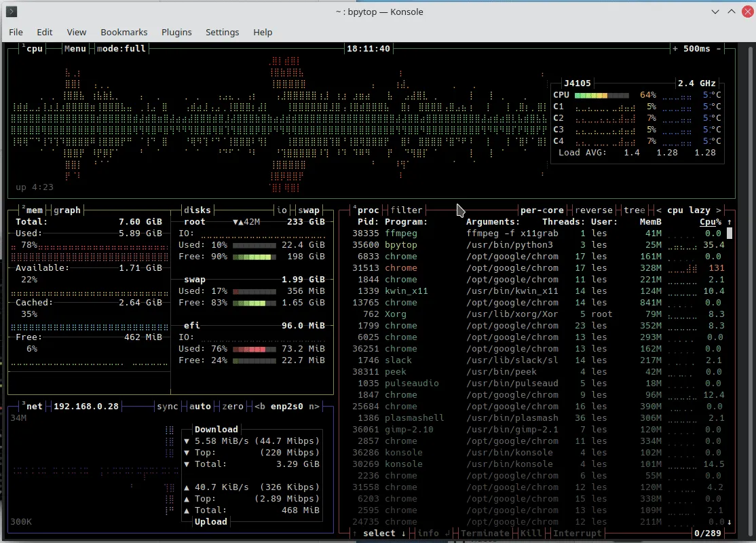This screenshot has height=543, width=756.
Task: Click the Cpu% column header
Action: pos(711,222)
